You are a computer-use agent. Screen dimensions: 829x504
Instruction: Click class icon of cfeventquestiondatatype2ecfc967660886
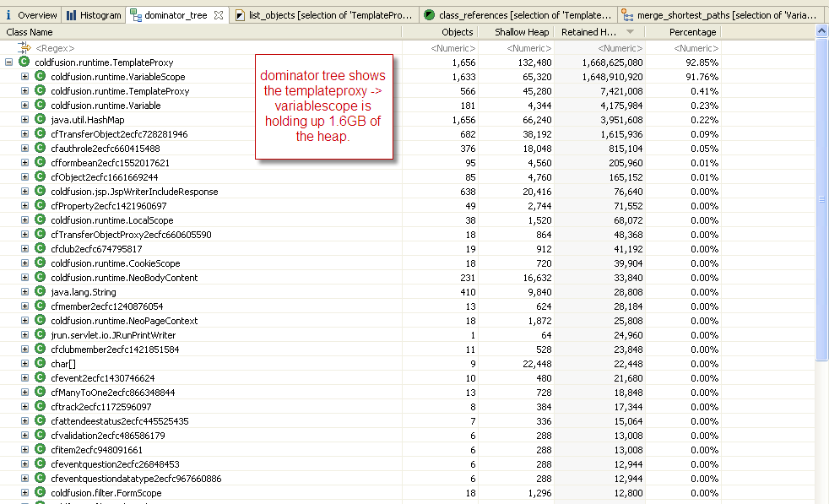tap(40, 478)
